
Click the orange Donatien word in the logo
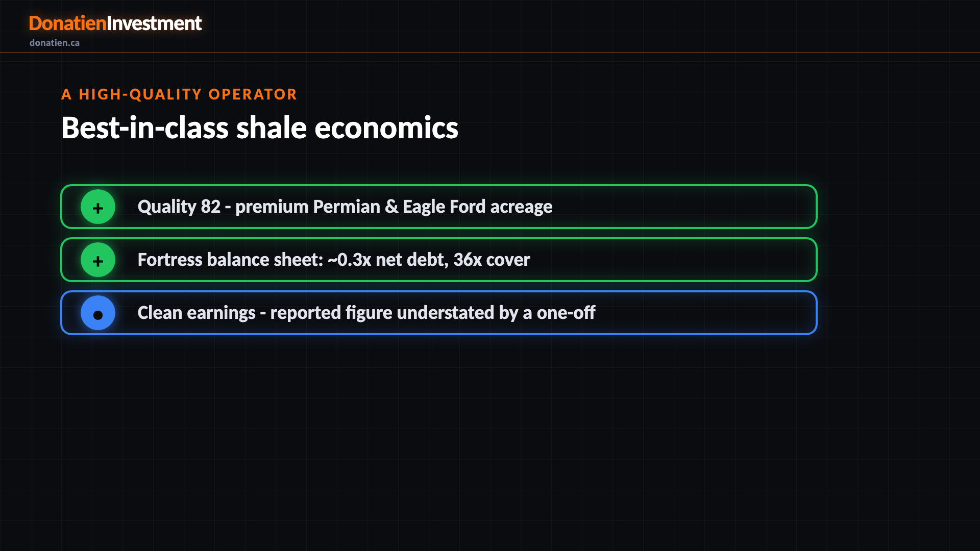coord(67,23)
